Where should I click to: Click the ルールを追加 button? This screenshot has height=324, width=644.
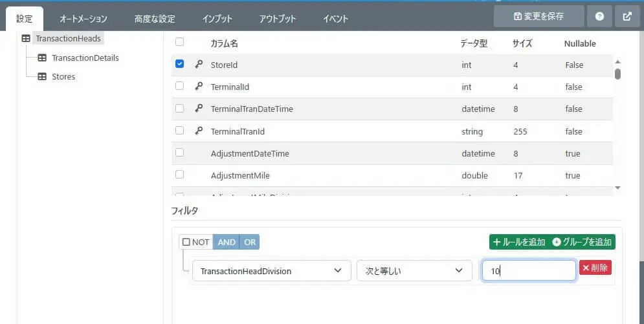(x=519, y=242)
